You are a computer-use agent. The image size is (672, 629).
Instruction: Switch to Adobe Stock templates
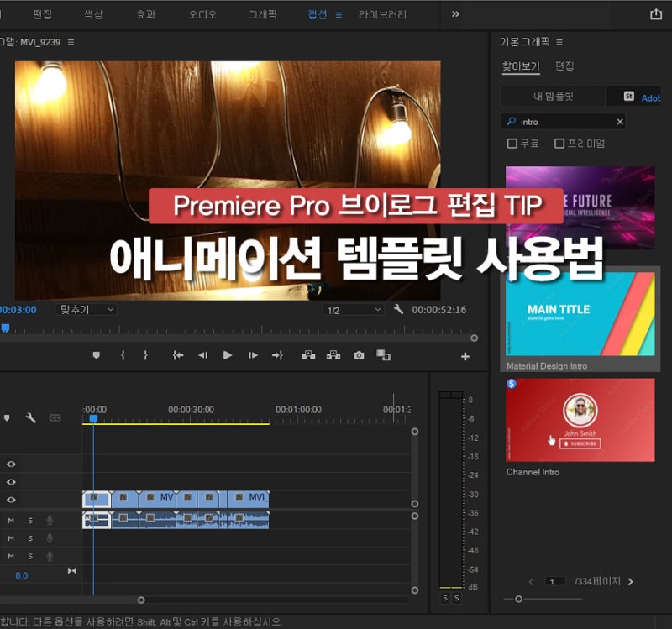(634, 97)
